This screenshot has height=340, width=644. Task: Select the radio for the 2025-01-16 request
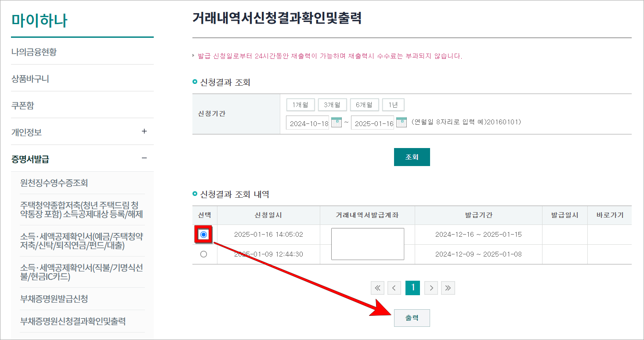coord(203,235)
